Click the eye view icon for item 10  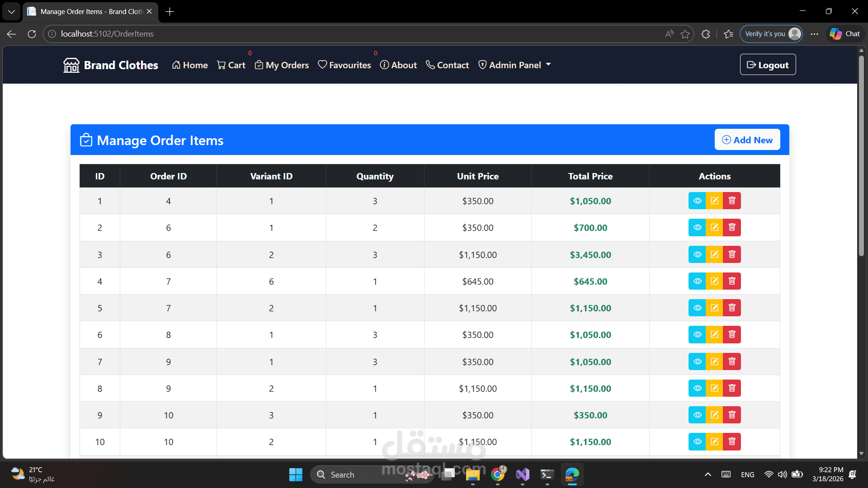click(x=697, y=441)
